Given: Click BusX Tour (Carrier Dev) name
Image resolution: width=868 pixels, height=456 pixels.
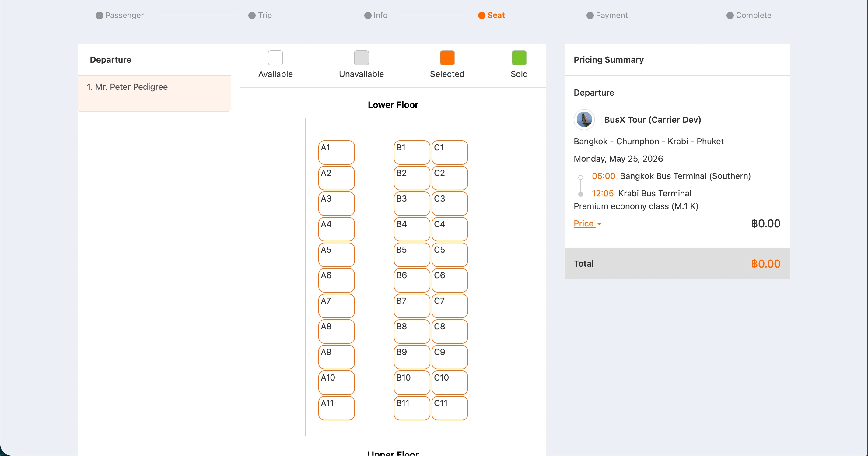Looking at the screenshot, I should (x=652, y=120).
